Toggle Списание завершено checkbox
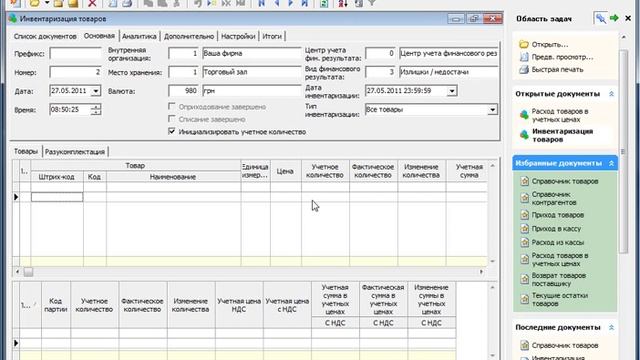640x360 pixels. [172, 119]
